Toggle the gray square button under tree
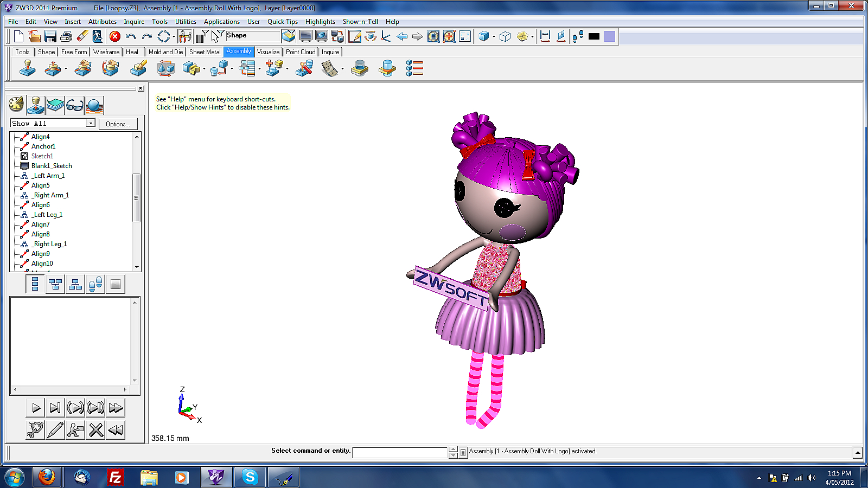Image resolution: width=868 pixels, height=488 pixels. [116, 284]
